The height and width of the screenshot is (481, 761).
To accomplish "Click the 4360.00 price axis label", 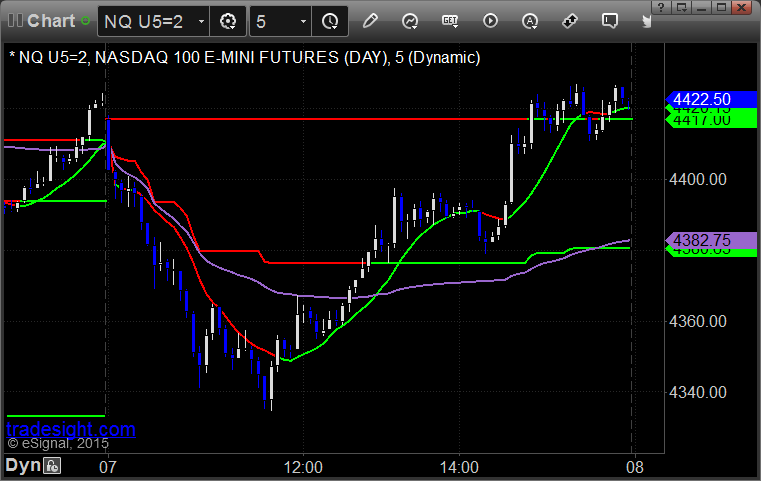I will (697, 321).
